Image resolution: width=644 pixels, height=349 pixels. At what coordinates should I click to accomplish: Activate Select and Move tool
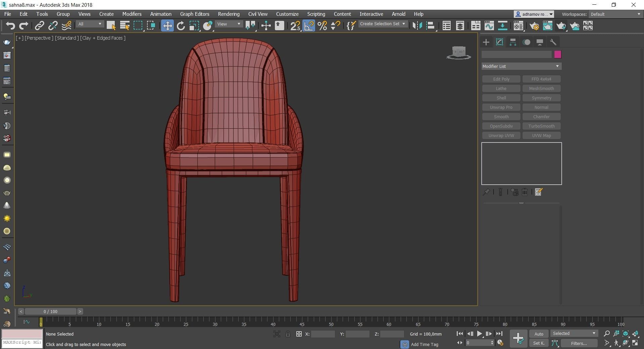point(167,26)
